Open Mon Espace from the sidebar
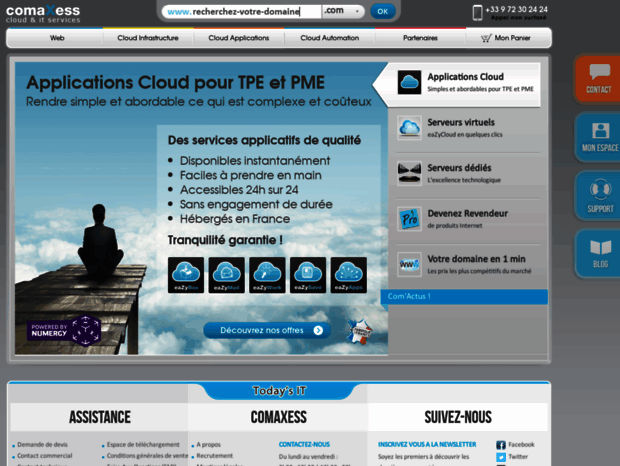The image size is (620, 466). [x=599, y=136]
